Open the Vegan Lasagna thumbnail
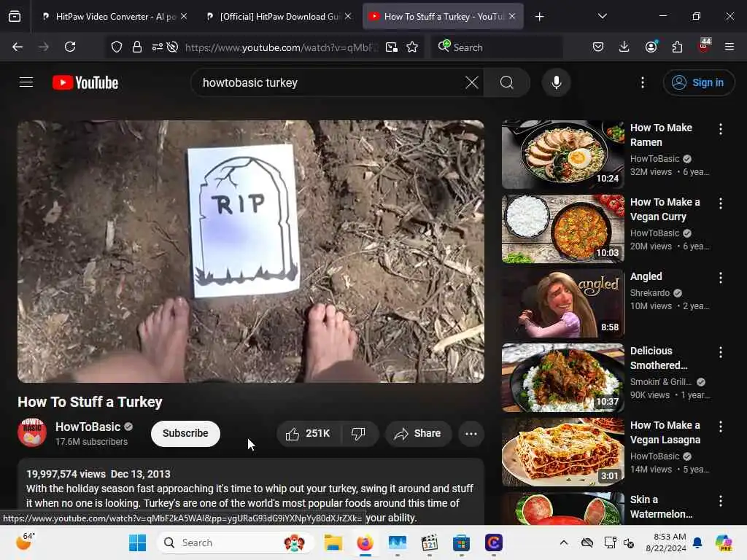This screenshot has width=747, height=560. pyautogui.click(x=562, y=452)
